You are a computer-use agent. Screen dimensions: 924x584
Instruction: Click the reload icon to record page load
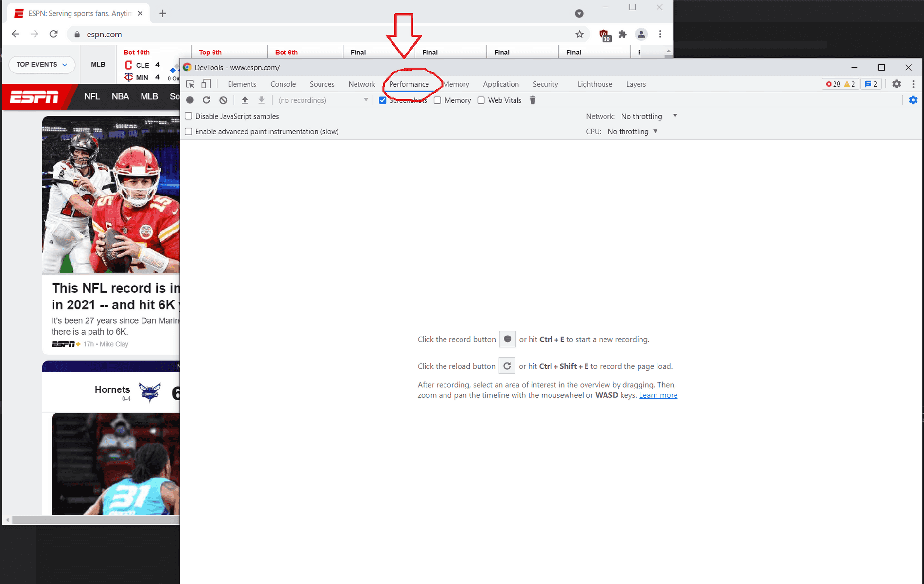[206, 100]
